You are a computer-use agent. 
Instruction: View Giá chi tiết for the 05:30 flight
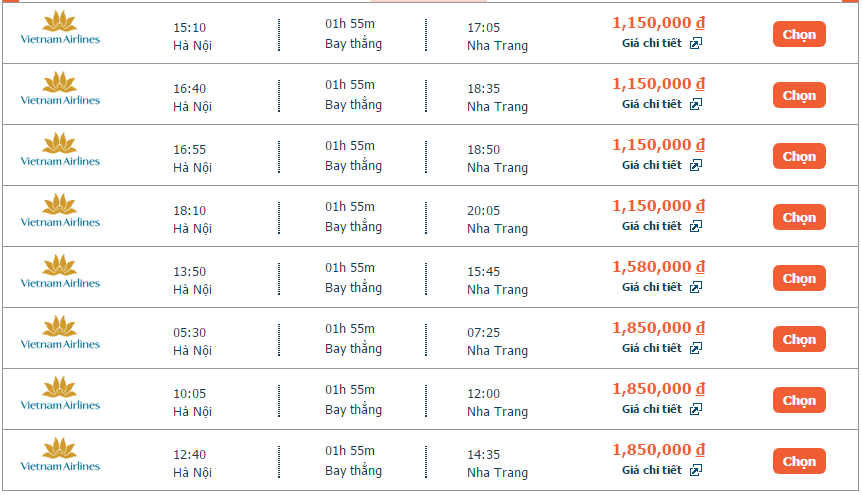click(652, 348)
